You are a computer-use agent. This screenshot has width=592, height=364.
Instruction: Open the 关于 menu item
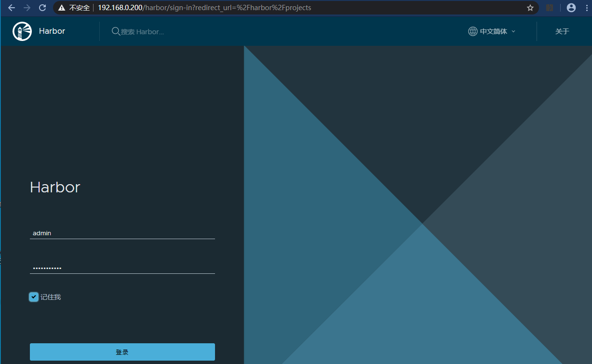[562, 31]
